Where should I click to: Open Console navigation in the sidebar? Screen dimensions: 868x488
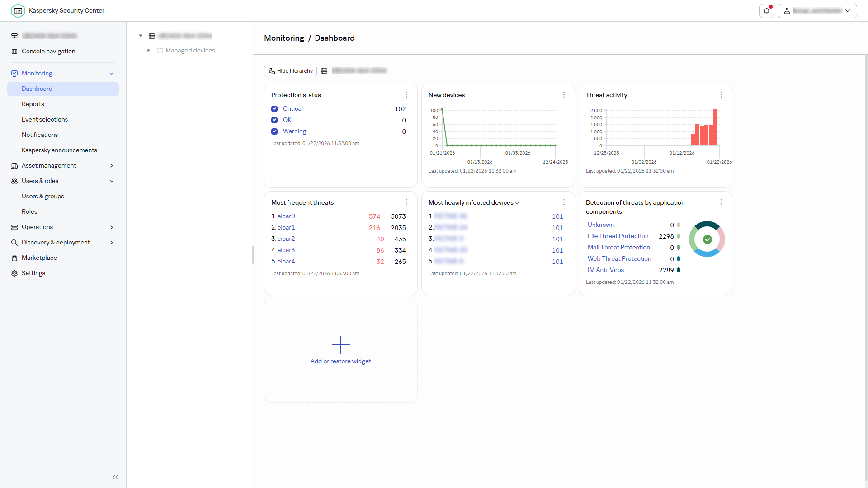48,51
